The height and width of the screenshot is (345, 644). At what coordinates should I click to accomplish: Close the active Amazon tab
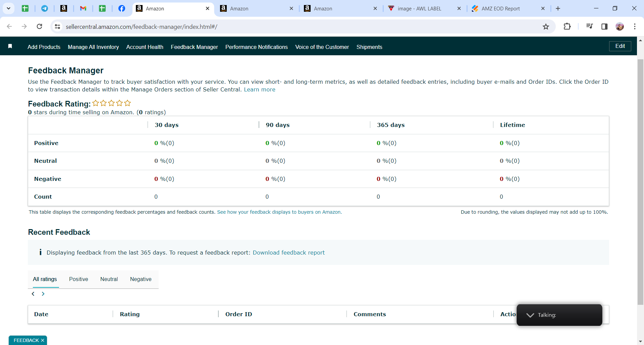208,9
